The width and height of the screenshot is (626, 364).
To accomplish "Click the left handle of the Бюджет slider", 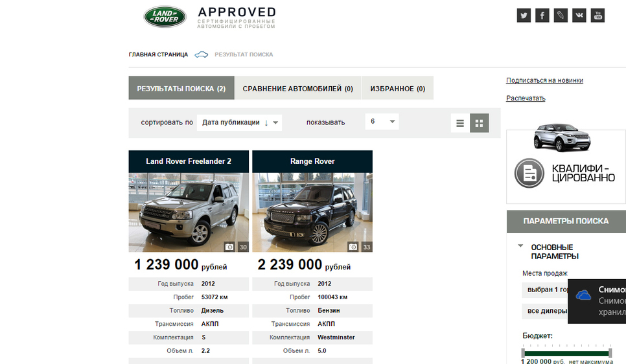I will tap(523, 353).
